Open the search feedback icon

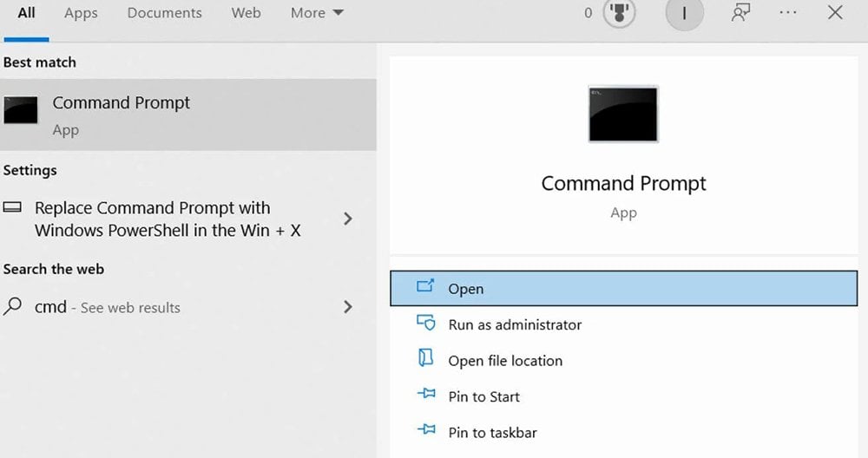point(740,13)
